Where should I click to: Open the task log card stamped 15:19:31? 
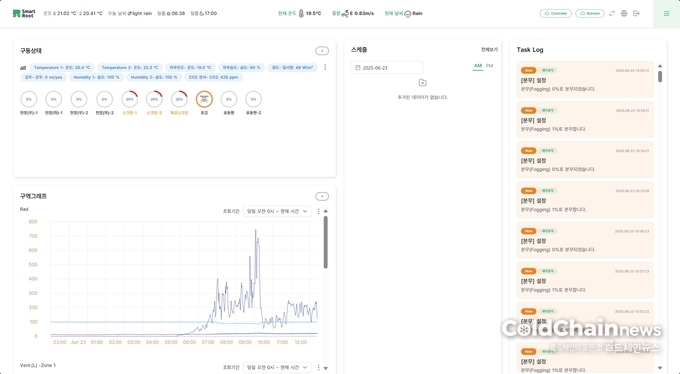pos(585,119)
